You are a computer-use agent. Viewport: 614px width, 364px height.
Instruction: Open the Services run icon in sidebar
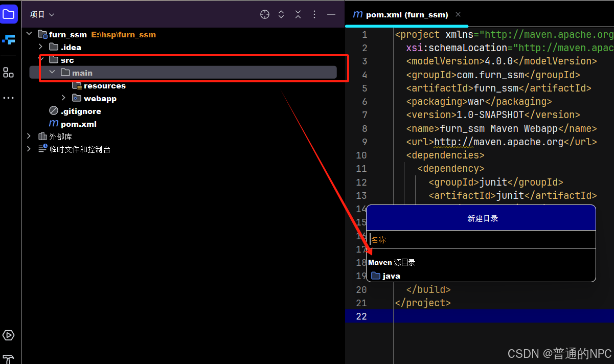(9, 335)
